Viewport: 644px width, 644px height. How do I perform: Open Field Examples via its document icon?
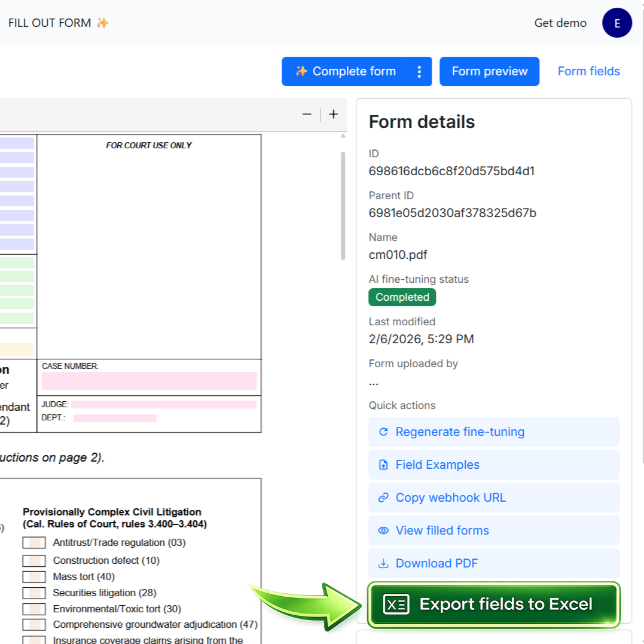pyautogui.click(x=383, y=465)
